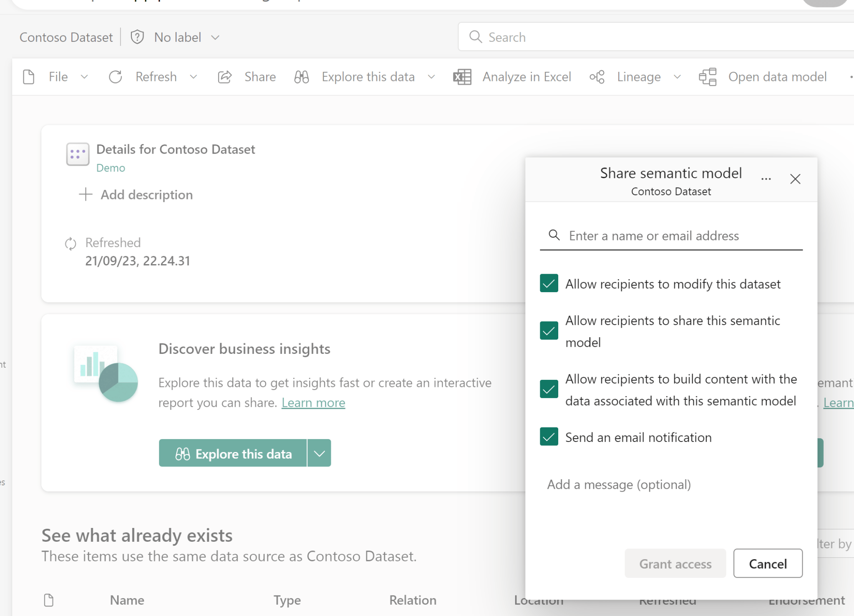Click the search magnifier in the share dialog
Screen dimensions: 854x616
[554, 235]
